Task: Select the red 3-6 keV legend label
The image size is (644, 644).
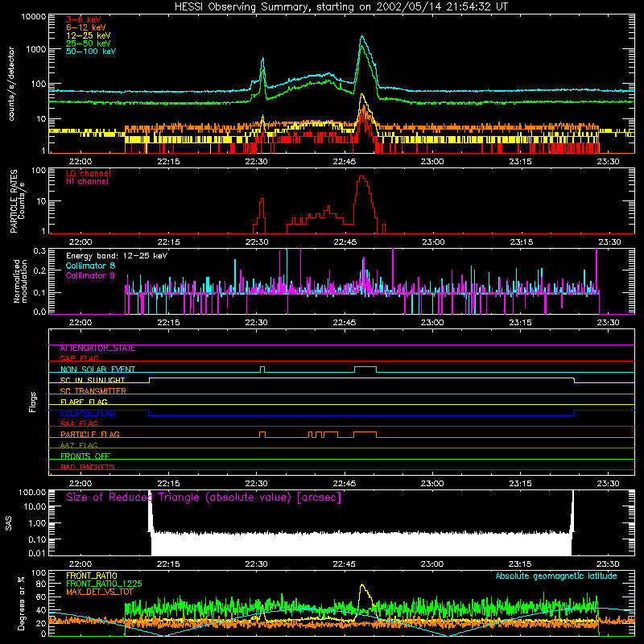Action: [84, 19]
